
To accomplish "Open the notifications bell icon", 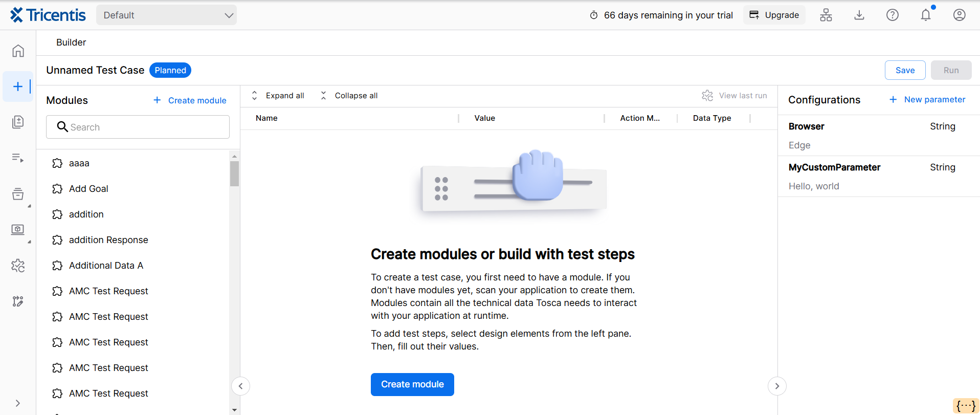I will click(925, 15).
